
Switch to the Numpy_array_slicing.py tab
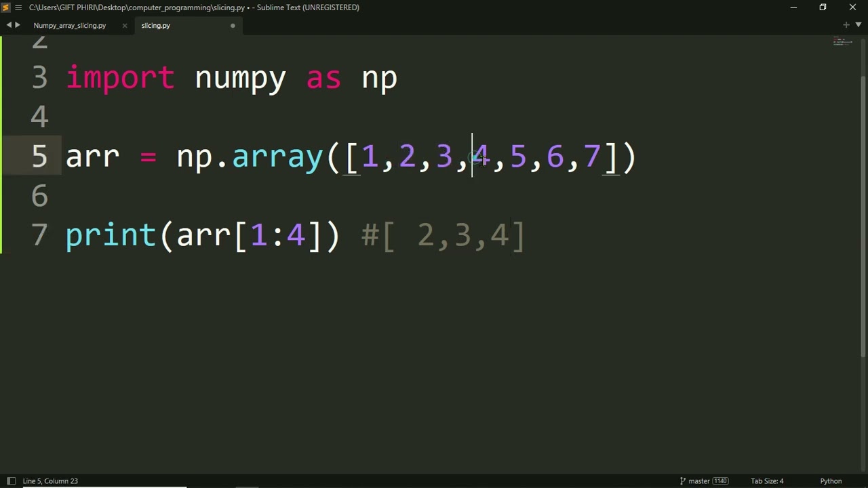70,26
